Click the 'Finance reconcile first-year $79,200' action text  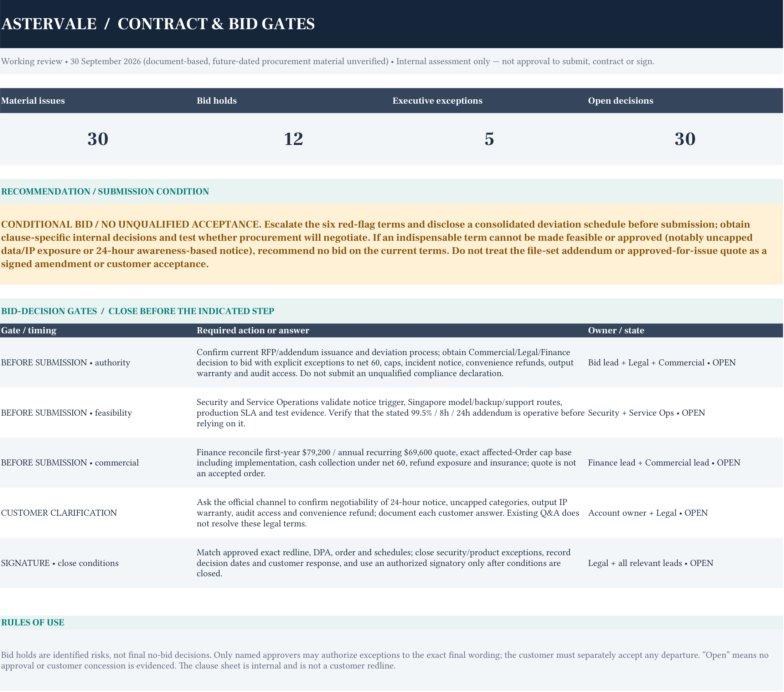(x=386, y=463)
